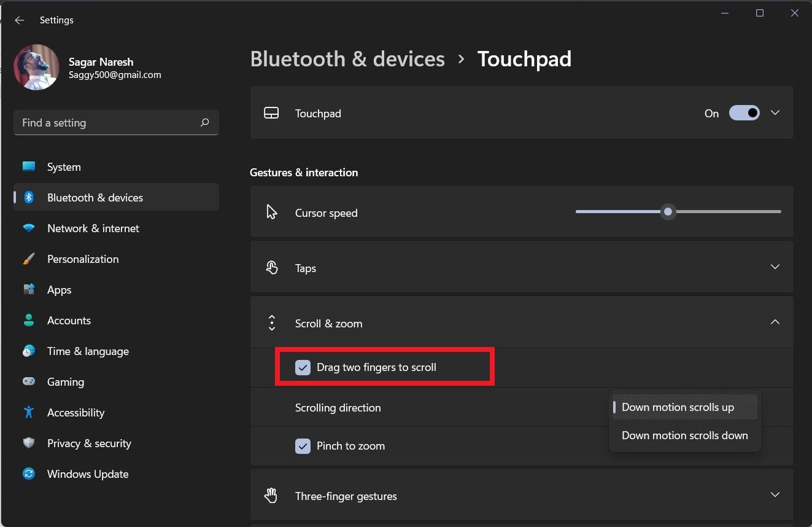Screen dimensions: 812x527
Task: Click the Windows Update refresh icon
Action: (x=29, y=474)
